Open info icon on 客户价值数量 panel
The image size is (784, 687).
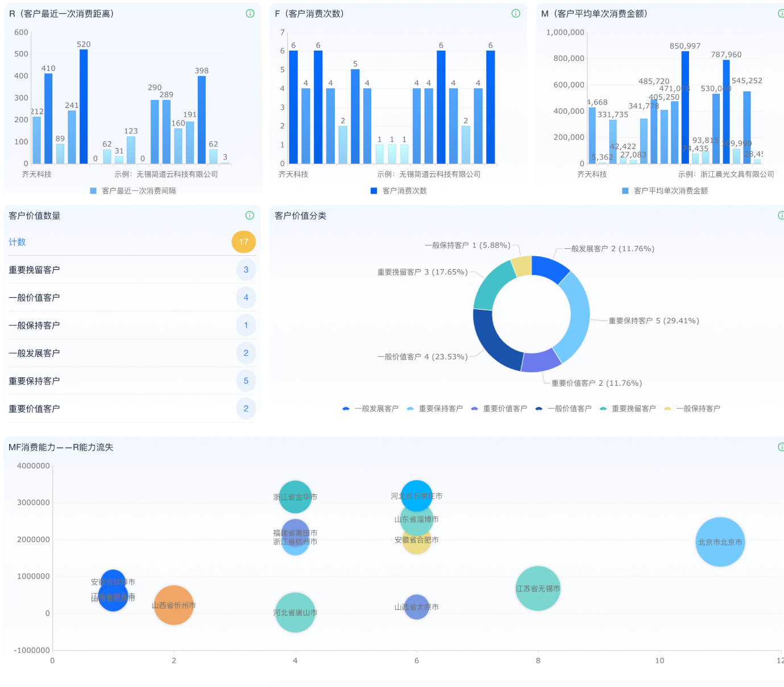250,215
